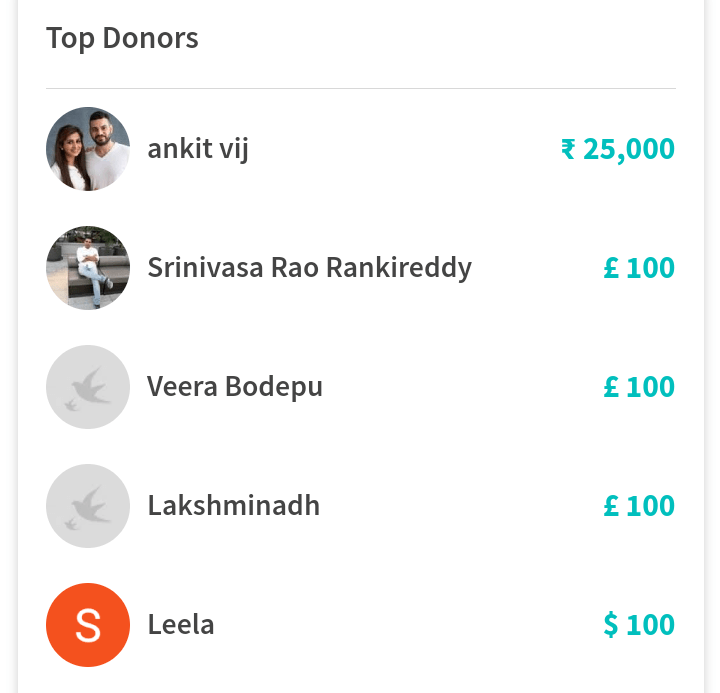Tap Veera Bodepu's bird placeholder avatar

(88, 387)
